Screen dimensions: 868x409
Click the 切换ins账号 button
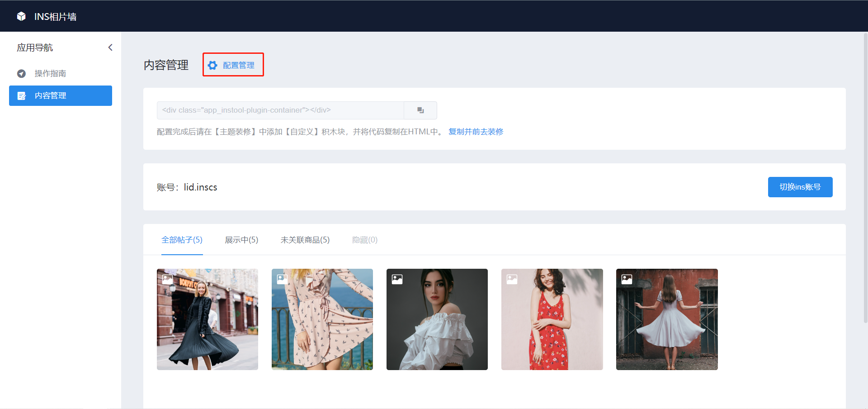click(x=800, y=187)
